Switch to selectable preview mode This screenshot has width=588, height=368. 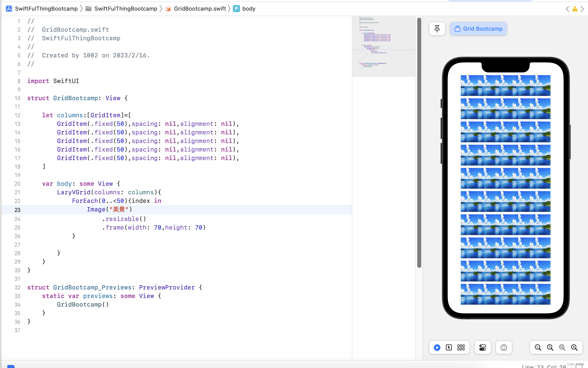click(449, 348)
